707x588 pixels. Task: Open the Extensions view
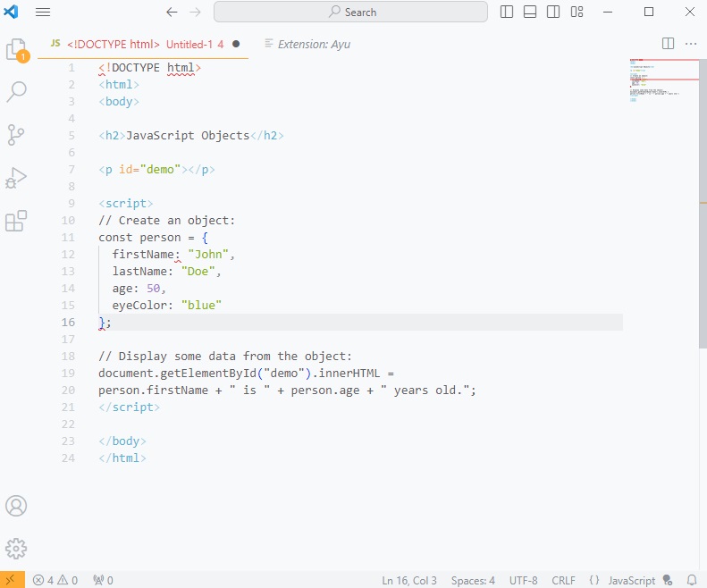[x=16, y=221]
